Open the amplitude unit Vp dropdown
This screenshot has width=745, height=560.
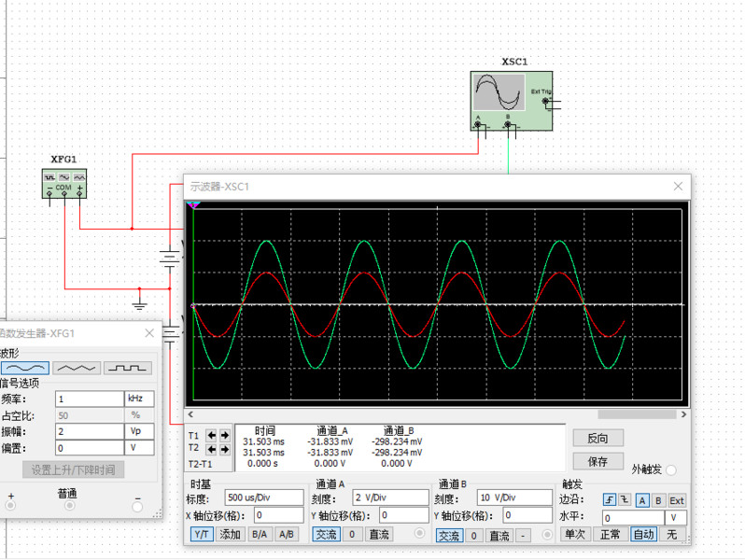[x=139, y=431]
